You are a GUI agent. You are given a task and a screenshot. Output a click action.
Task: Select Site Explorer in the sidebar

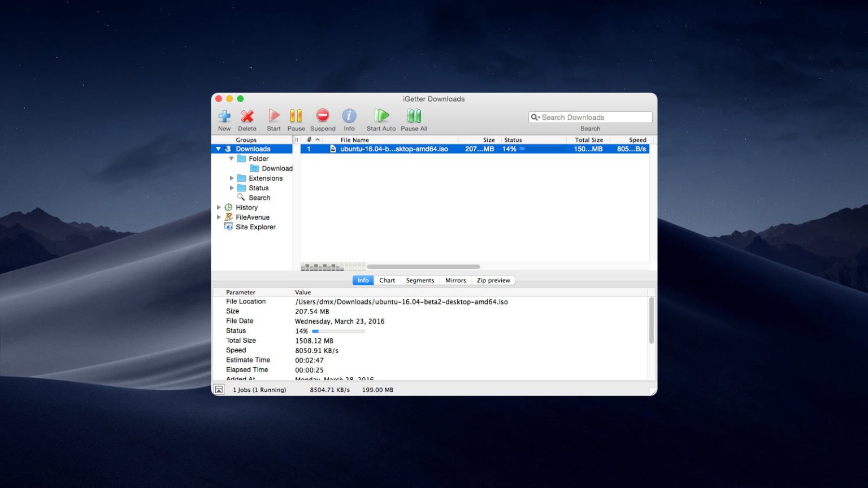(255, 226)
